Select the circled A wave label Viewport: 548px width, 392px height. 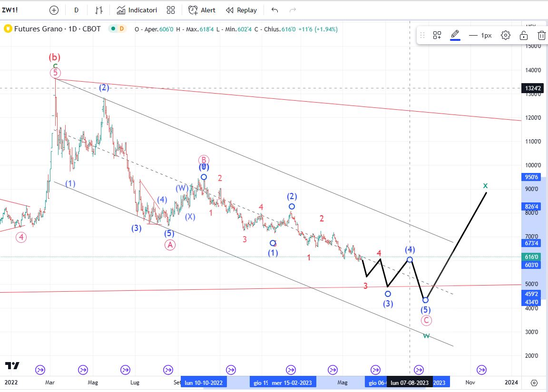(170, 245)
